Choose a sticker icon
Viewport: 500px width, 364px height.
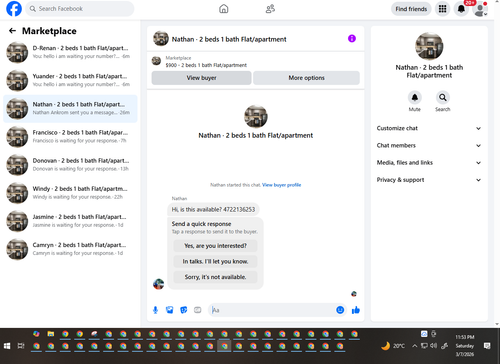click(184, 310)
